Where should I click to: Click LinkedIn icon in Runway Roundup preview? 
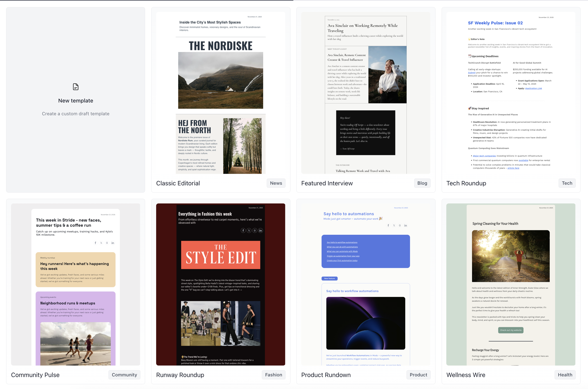tap(260, 231)
